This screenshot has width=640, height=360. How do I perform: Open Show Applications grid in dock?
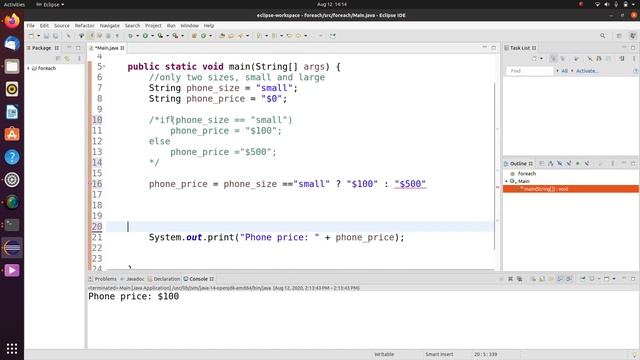[12, 349]
